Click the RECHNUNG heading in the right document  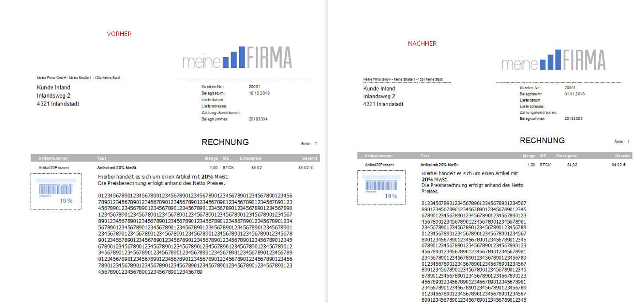tap(542, 141)
